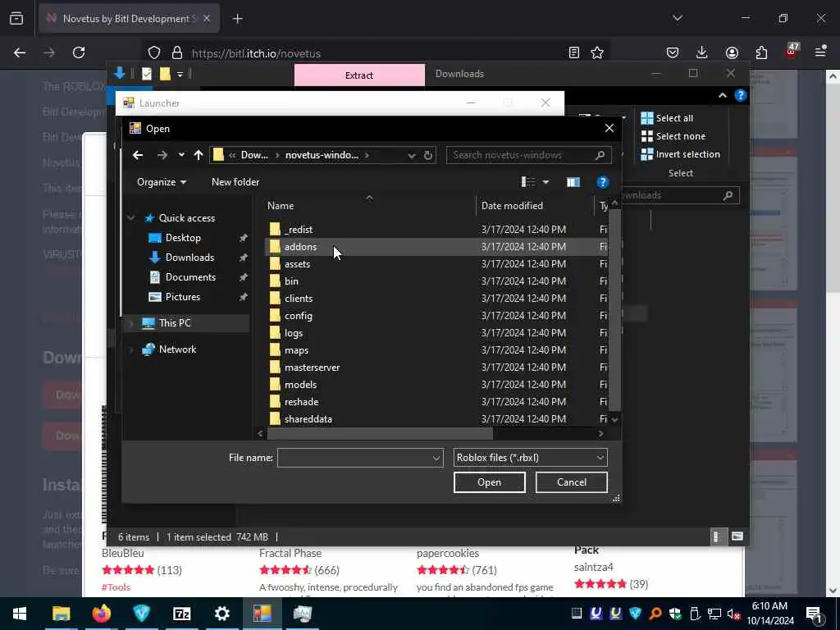
Task: Switch File Explorer to details view
Action: pos(716,536)
